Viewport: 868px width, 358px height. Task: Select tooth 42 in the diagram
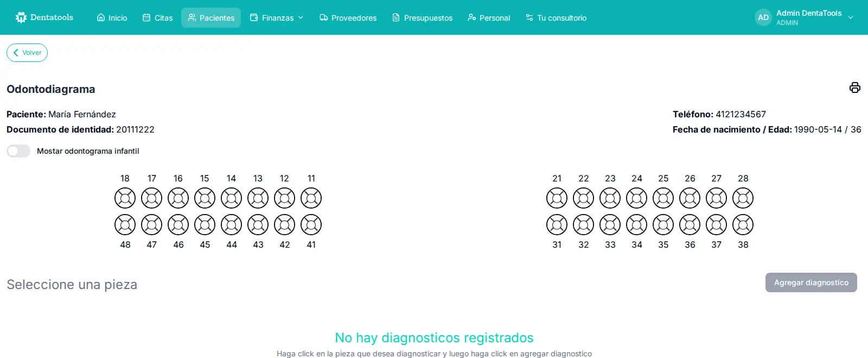[x=284, y=224]
